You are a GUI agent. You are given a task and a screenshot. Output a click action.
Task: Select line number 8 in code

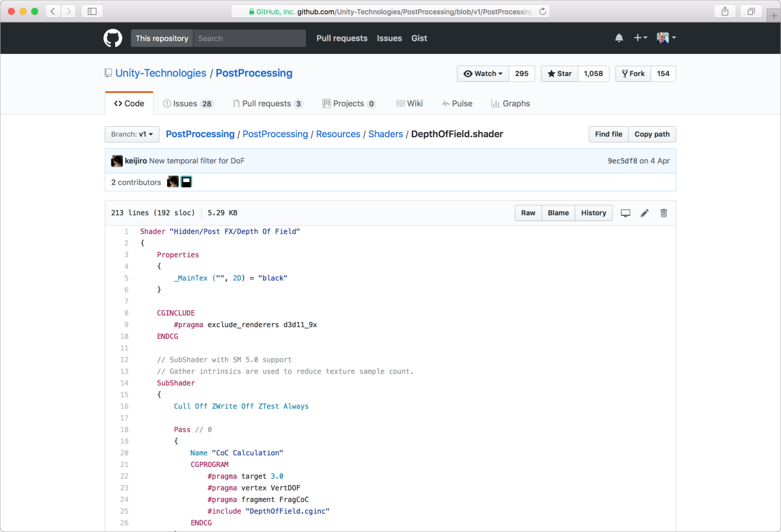coord(126,313)
